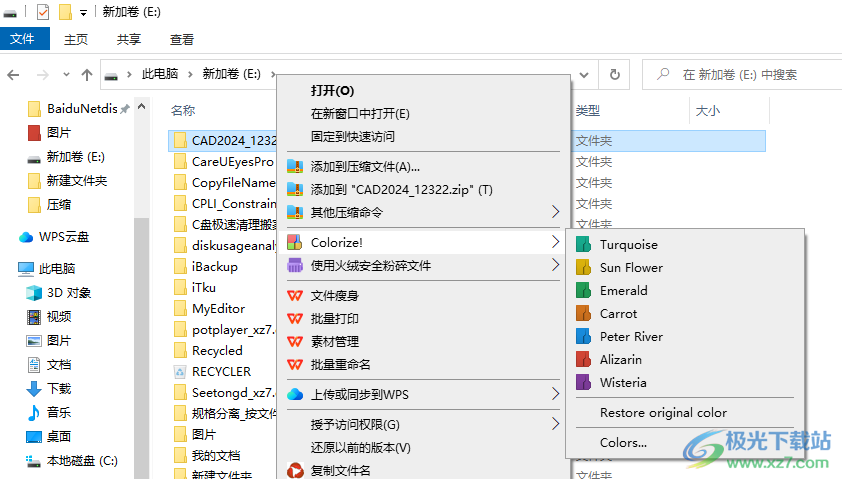Viewport: 842px width, 479px height.
Task: Click the WPS icon beside 文件瘦身
Action: [x=295, y=295]
